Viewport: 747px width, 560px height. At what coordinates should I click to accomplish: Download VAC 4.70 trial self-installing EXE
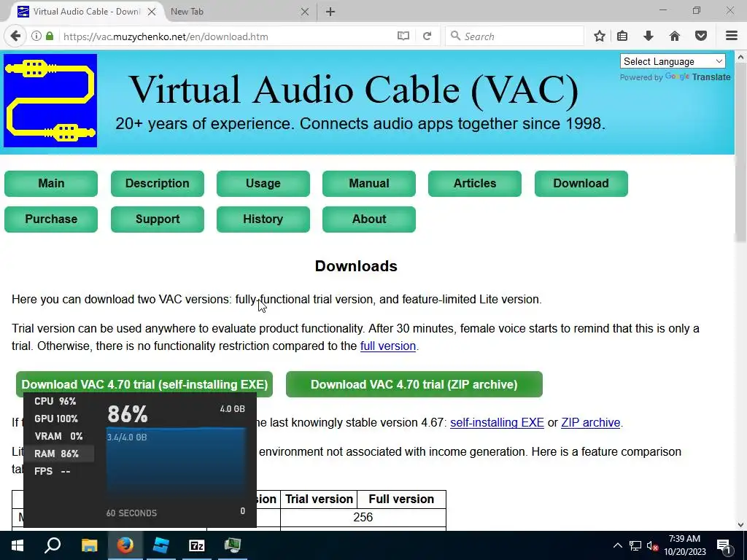[x=144, y=384]
